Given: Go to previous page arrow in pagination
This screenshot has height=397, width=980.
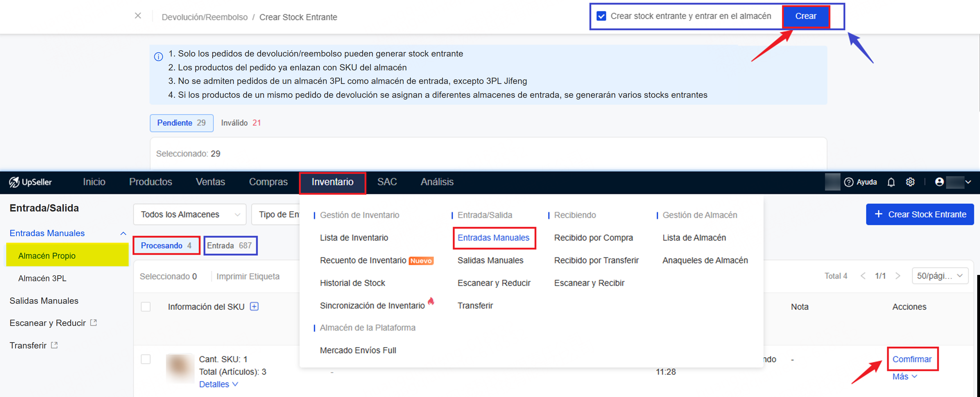Looking at the screenshot, I should (x=863, y=276).
